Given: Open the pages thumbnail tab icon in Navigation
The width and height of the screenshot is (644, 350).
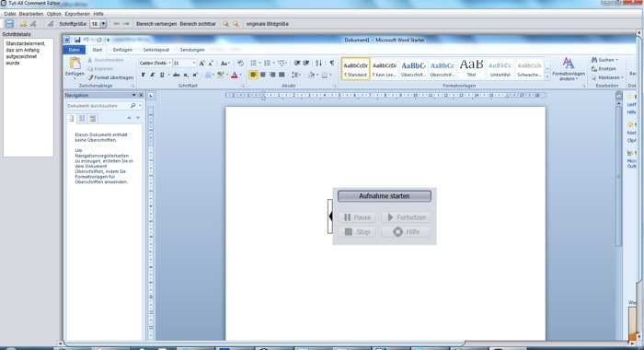Looking at the screenshot, I should (82, 119).
